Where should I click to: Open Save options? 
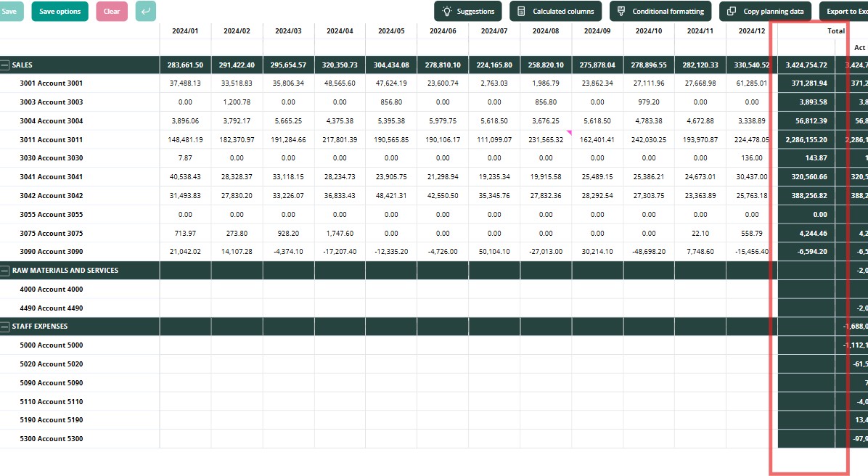pyautogui.click(x=60, y=11)
